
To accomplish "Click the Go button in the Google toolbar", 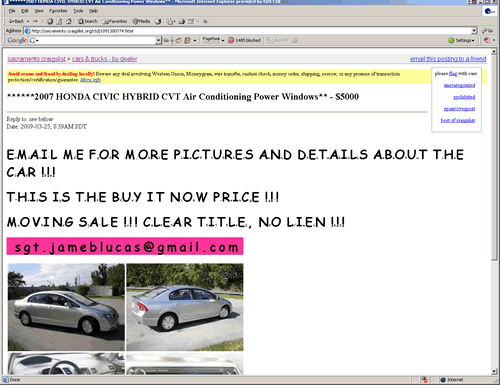I will (x=166, y=40).
